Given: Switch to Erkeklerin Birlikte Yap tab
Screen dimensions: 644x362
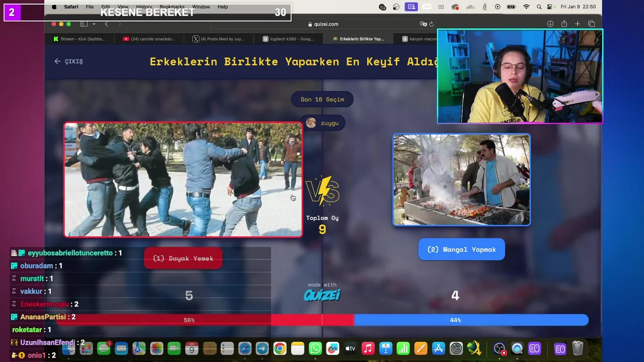Looking at the screenshot, I should [x=358, y=39].
